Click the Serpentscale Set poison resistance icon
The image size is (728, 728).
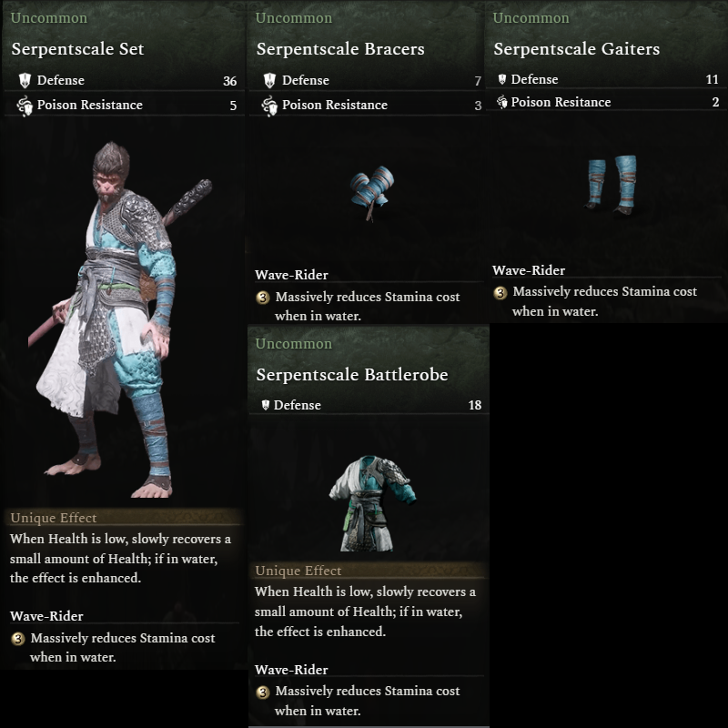pyautogui.click(x=25, y=106)
